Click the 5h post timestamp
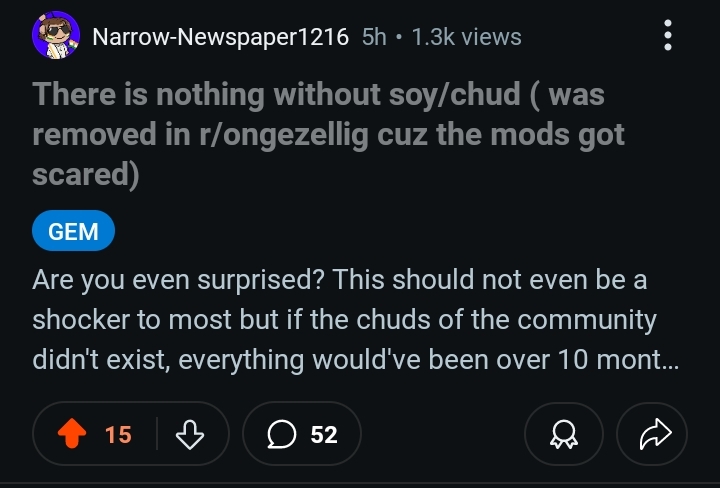Viewport: 720px width, 488px height. point(374,37)
